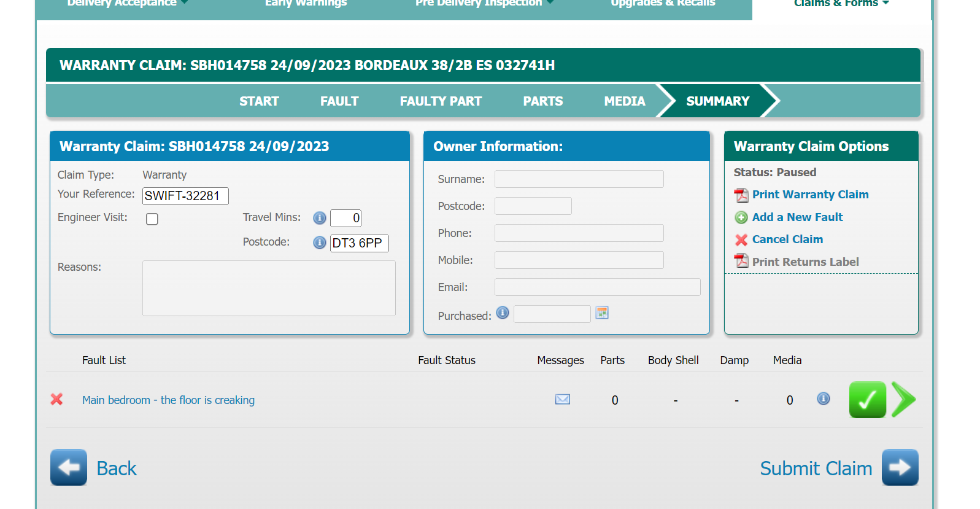Toggle the Engineer Visit checkbox
This screenshot has width=980, height=509.
152,219
